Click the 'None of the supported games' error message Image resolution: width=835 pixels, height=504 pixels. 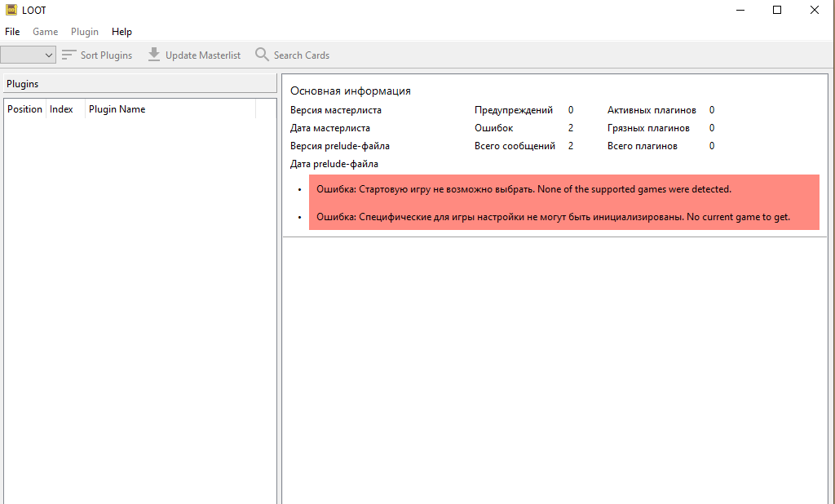pyautogui.click(x=524, y=189)
